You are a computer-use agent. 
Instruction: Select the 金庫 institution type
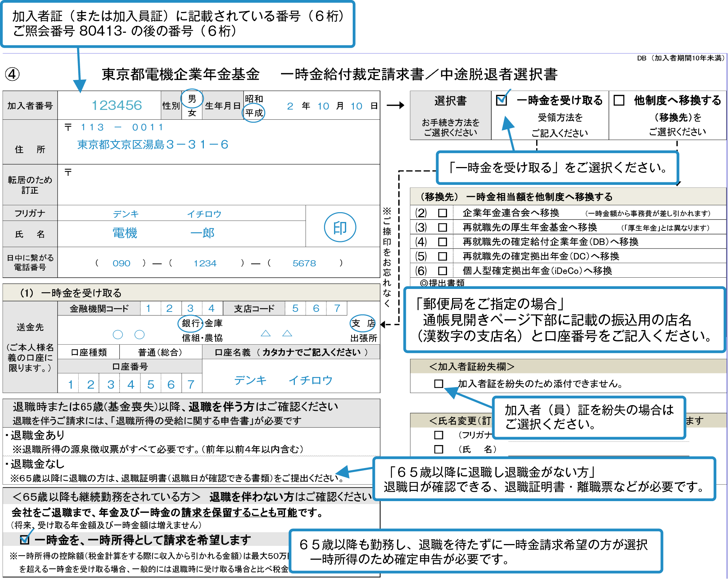(214, 323)
